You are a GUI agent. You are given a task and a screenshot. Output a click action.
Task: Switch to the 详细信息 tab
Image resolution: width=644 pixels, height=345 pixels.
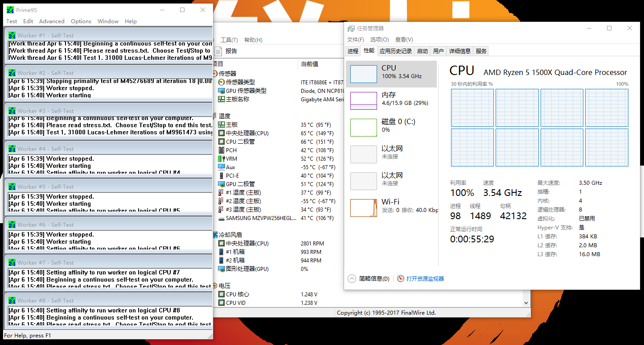(459, 51)
